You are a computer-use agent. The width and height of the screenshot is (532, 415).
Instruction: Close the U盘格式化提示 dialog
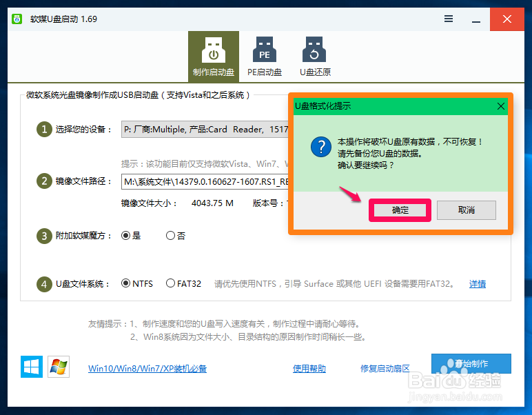[x=500, y=106]
